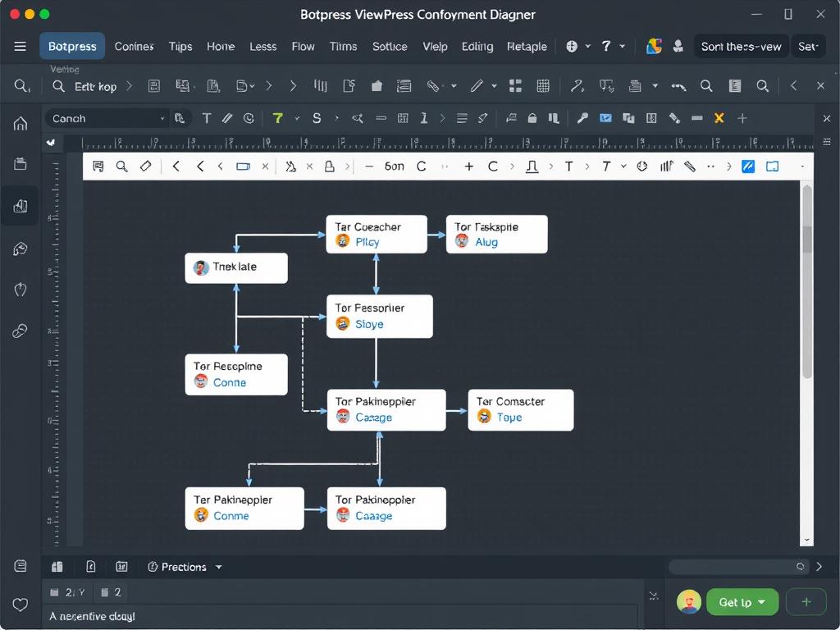Select the Tar Cueacher Pitcy node
The image size is (840, 630).
[x=377, y=234]
